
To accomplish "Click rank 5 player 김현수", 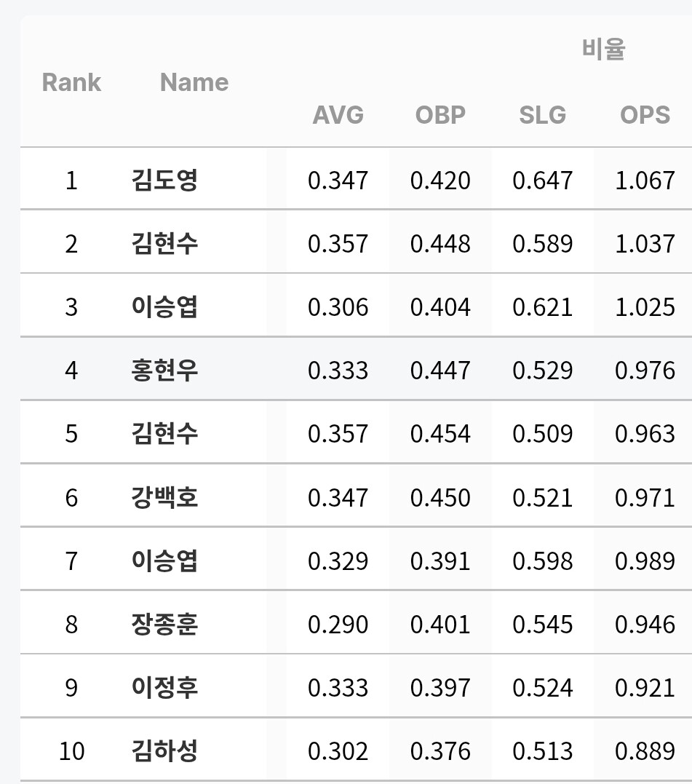I will [164, 433].
